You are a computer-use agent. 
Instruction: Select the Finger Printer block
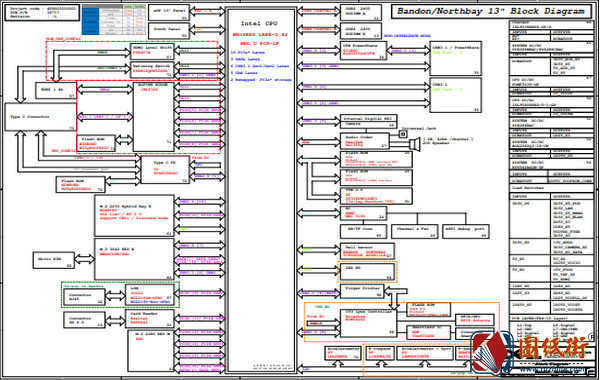coord(362,291)
